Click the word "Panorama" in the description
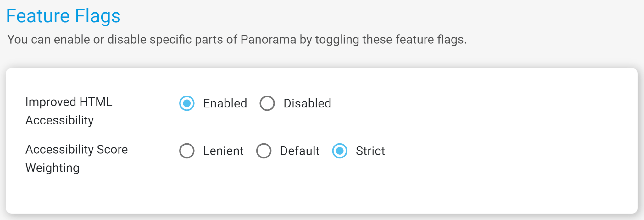The width and height of the screenshot is (644, 220). click(268, 40)
